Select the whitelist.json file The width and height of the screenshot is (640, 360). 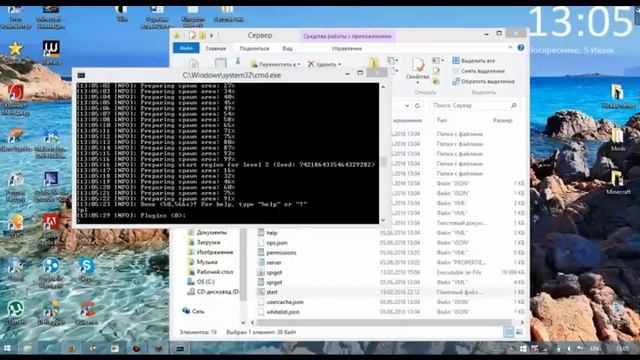[278, 312]
